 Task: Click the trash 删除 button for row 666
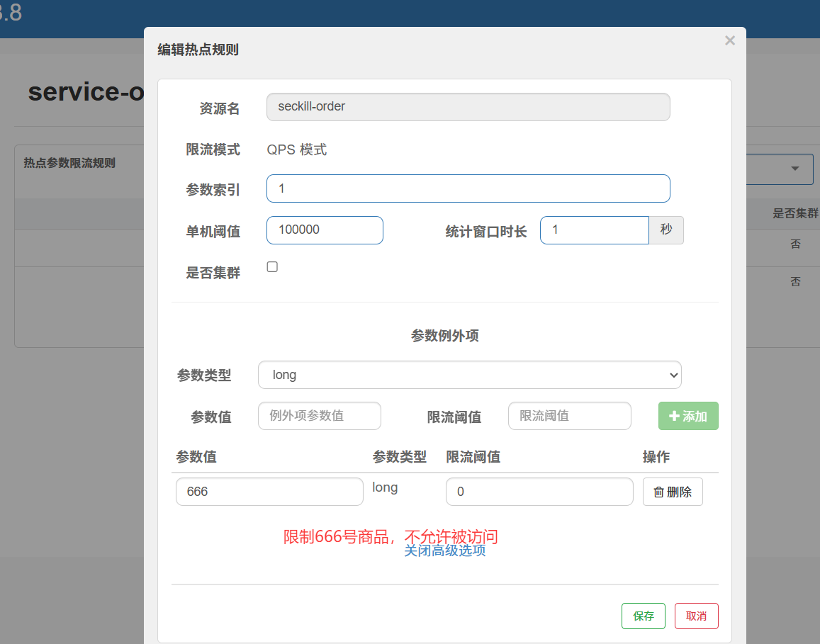tap(672, 492)
